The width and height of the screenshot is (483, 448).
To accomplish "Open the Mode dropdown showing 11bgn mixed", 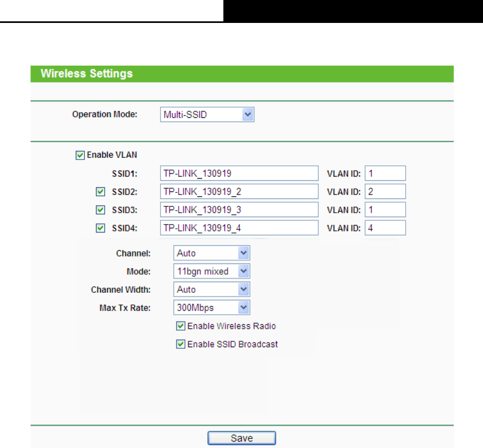I will click(x=212, y=271).
